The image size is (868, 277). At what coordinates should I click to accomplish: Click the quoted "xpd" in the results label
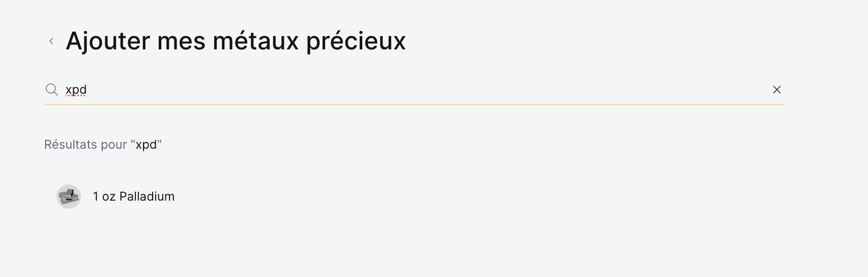click(146, 145)
